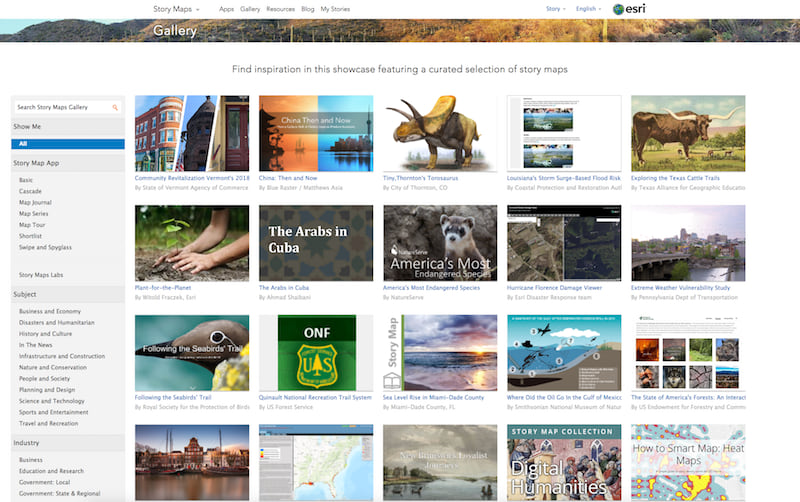Filter by Shortlist app

coord(31,236)
